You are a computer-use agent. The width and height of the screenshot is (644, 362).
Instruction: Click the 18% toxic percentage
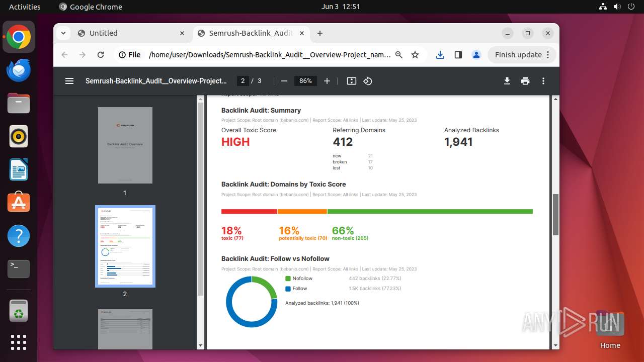231,230
